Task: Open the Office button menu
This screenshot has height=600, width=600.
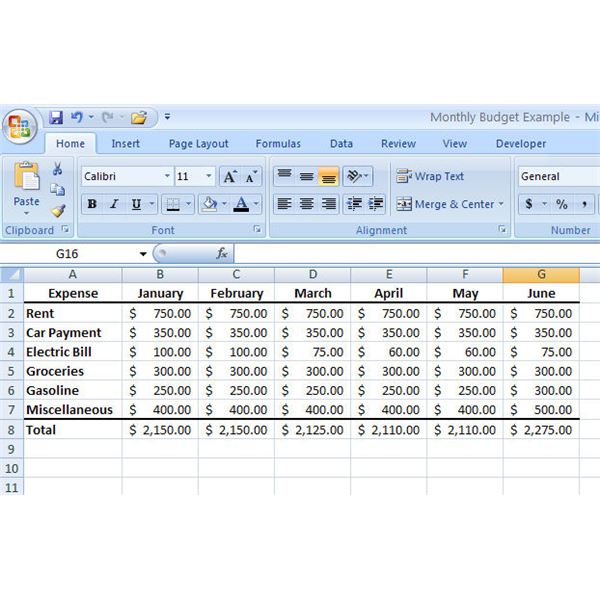Action: [x=20, y=127]
